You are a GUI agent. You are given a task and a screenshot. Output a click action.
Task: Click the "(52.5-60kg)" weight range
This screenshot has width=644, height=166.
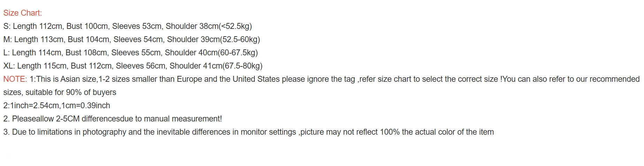pyautogui.click(x=240, y=40)
